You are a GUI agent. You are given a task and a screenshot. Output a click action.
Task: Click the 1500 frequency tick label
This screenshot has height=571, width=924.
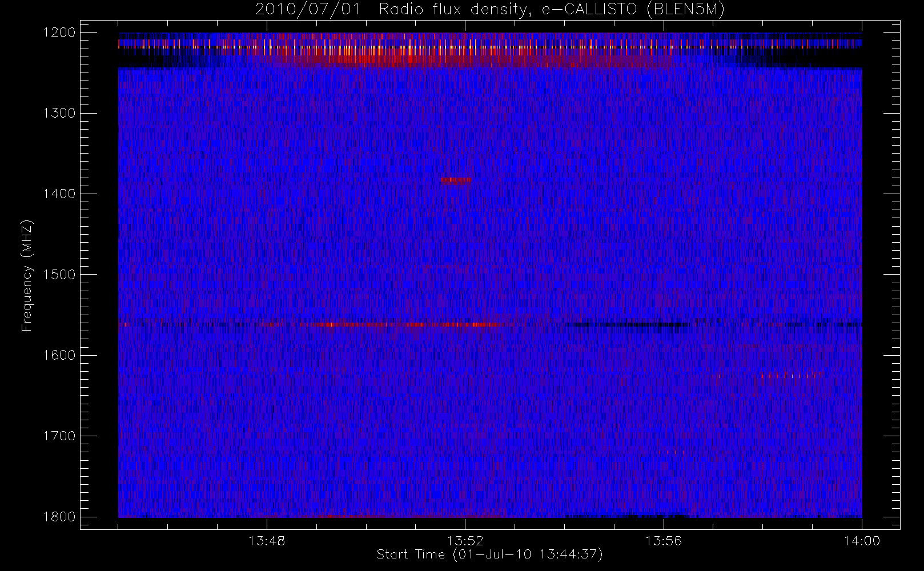(x=59, y=275)
